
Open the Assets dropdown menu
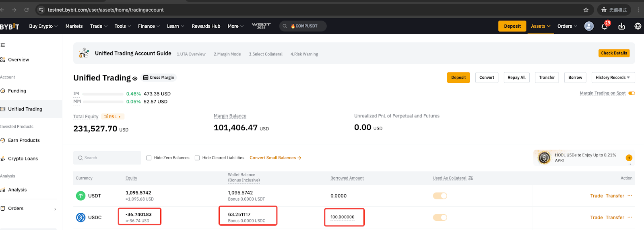click(x=540, y=26)
